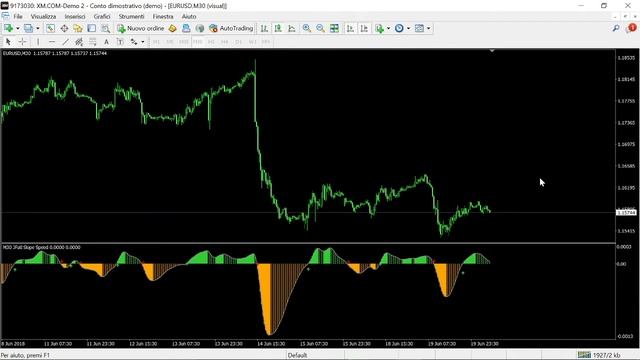Viewport: 640px width, 360px height.
Task: Open the Visualizza menu
Action: coord(43,16)
